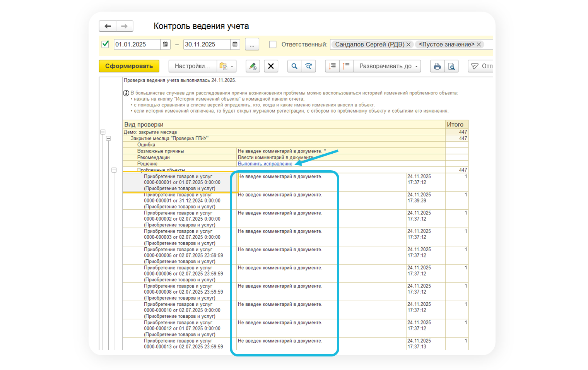Image resolution: width=588 pixels, height=370 pixels.
Task: Open calendar picker for start date 01.01.2025
Action: click(165, 45)
